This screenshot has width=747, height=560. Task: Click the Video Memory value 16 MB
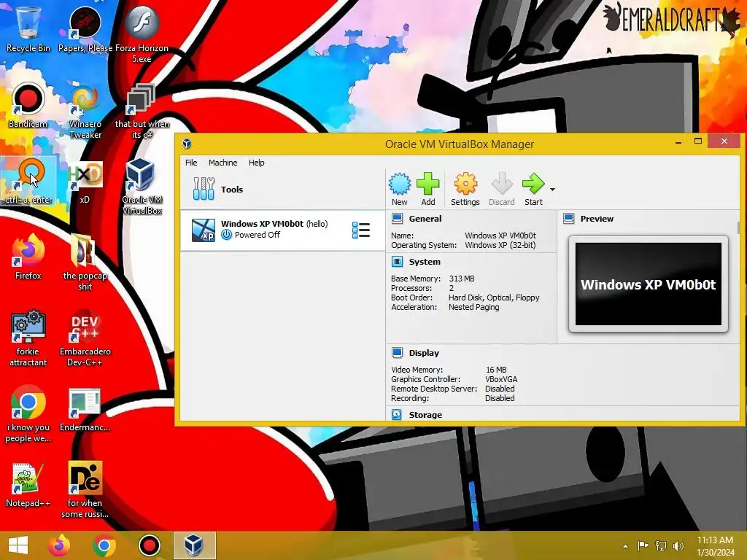[496, 370]
